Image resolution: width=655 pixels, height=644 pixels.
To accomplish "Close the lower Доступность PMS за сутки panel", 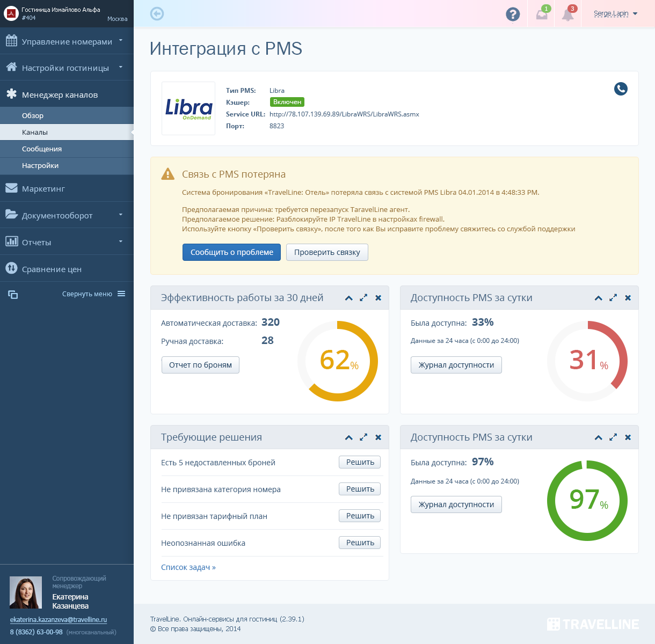I will pos(628,437).
